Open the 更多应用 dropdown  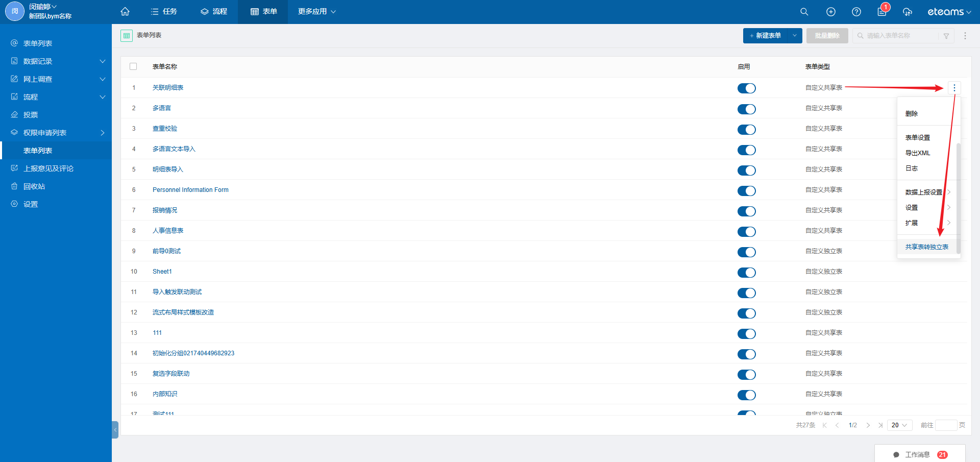(x=317, y=11)
